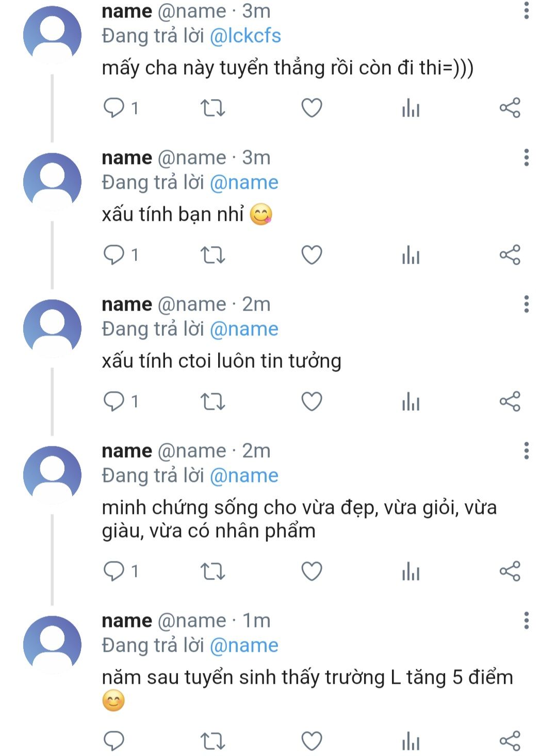The height and width of the screenshot is (756, 557).
Task: Open @name mention in "minh chứng sống" reply
Action: pos(244,476)
